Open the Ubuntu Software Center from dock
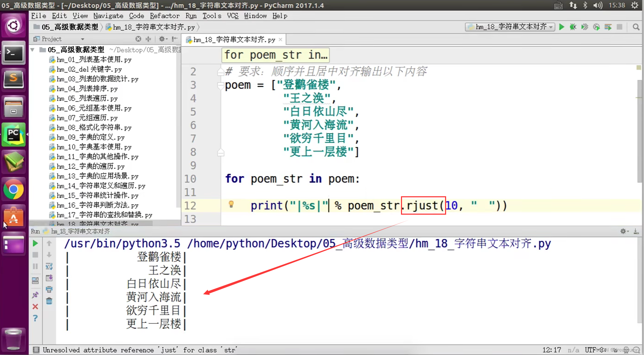The width and height of the screenshot is (644, 355). tap(14, 217)
